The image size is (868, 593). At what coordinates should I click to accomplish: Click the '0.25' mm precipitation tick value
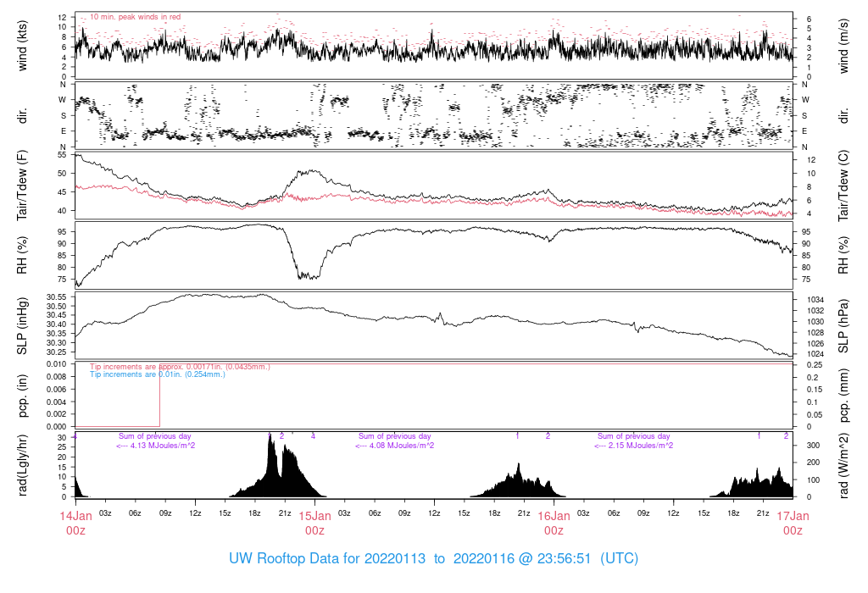(x=815, y=365)
